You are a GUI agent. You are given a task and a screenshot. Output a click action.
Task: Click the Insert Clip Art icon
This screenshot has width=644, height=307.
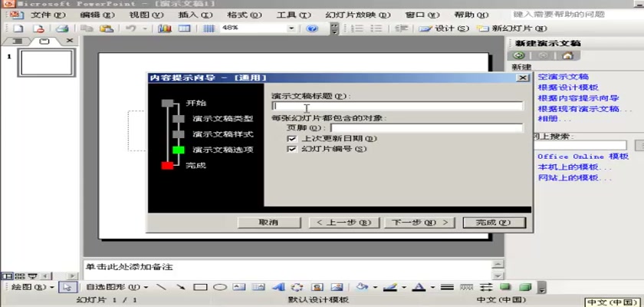click(317, 287)
